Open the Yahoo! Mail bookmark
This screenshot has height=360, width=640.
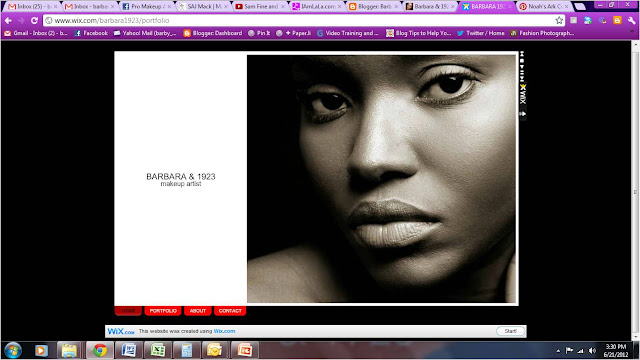(x=145, y=33)
